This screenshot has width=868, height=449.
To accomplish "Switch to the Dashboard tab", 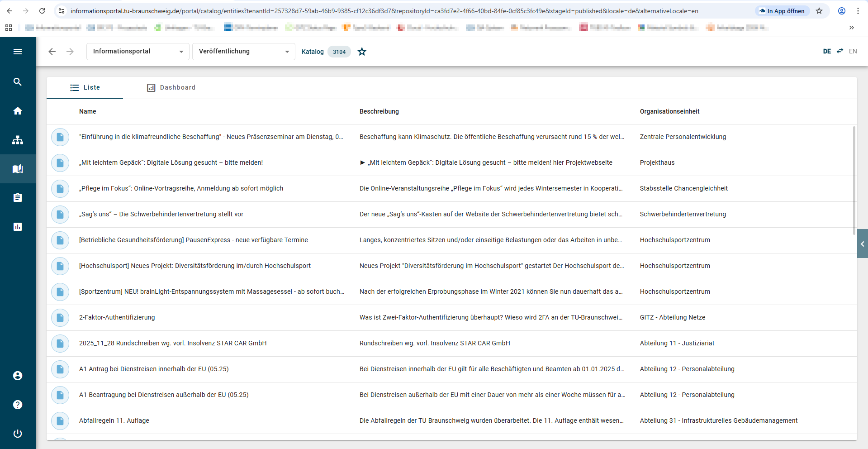I will point(171,88).
